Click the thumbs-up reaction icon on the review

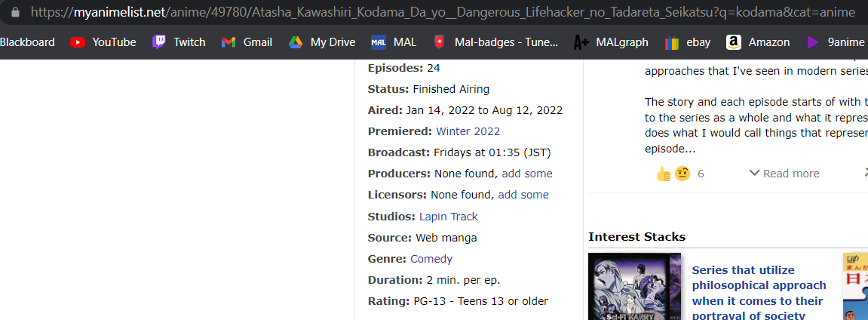664,174
